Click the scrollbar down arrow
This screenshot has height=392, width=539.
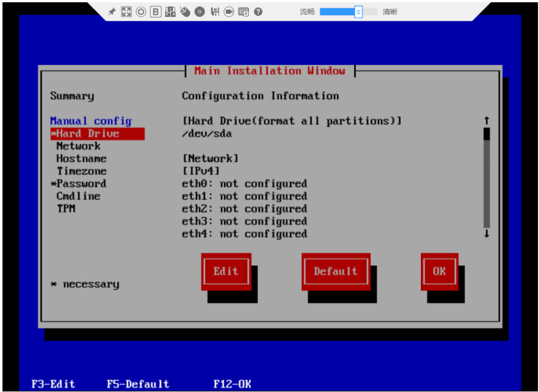click(x=486, y=234)
